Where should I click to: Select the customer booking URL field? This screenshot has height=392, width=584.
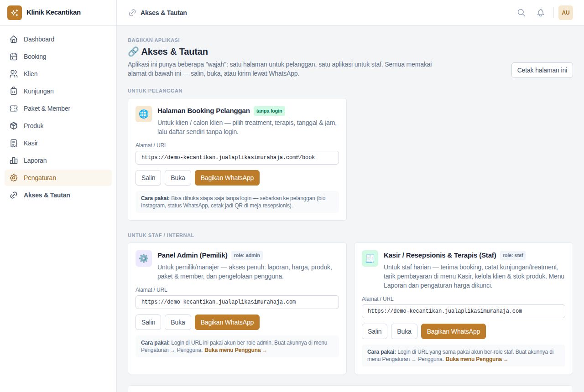click(237, 158)
